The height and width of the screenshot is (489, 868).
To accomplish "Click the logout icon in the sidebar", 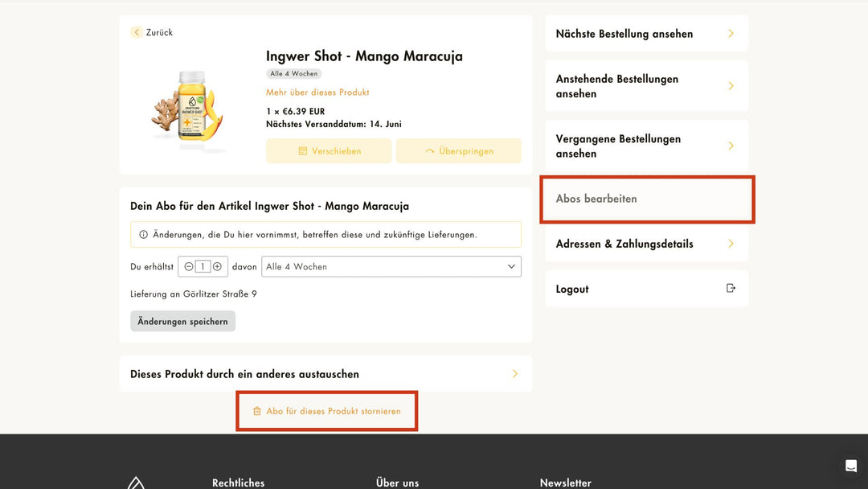I will point(731,289).
